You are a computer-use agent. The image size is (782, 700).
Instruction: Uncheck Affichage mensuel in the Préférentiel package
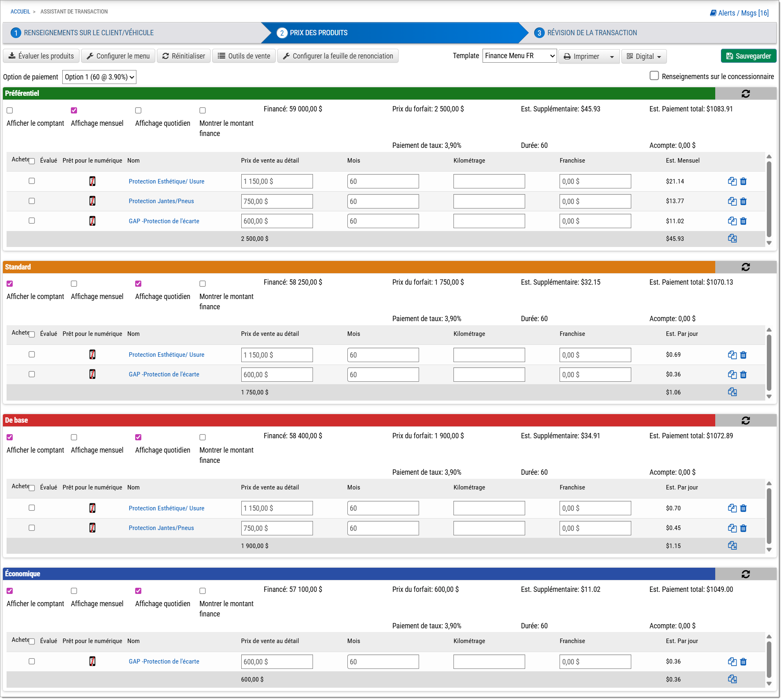pyautogui.click(x=74, y=111)
